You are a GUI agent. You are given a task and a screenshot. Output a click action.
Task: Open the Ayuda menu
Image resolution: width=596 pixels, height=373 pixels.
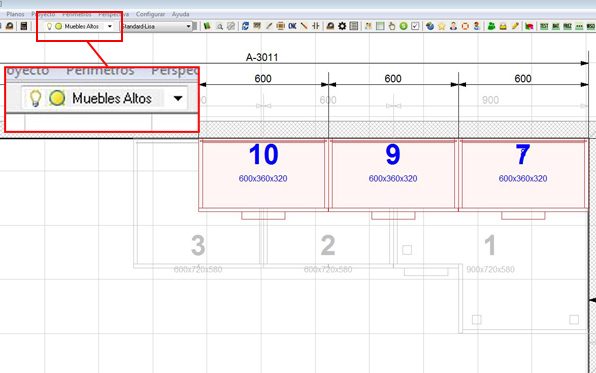coord(180,14)
